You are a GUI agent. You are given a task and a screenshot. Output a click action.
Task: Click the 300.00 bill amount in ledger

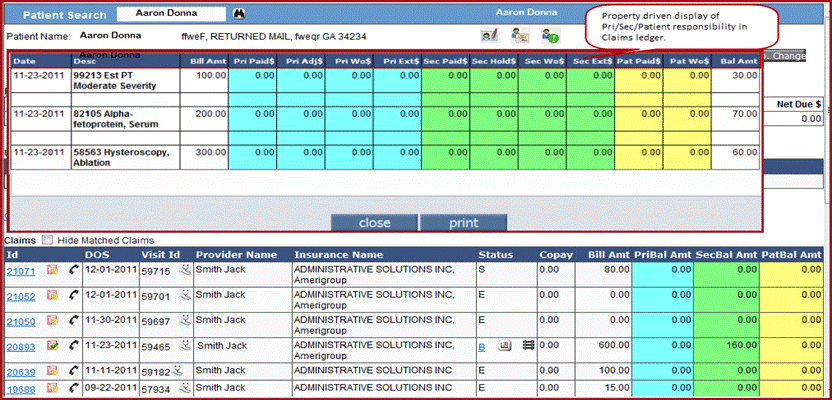click(211, 152)
